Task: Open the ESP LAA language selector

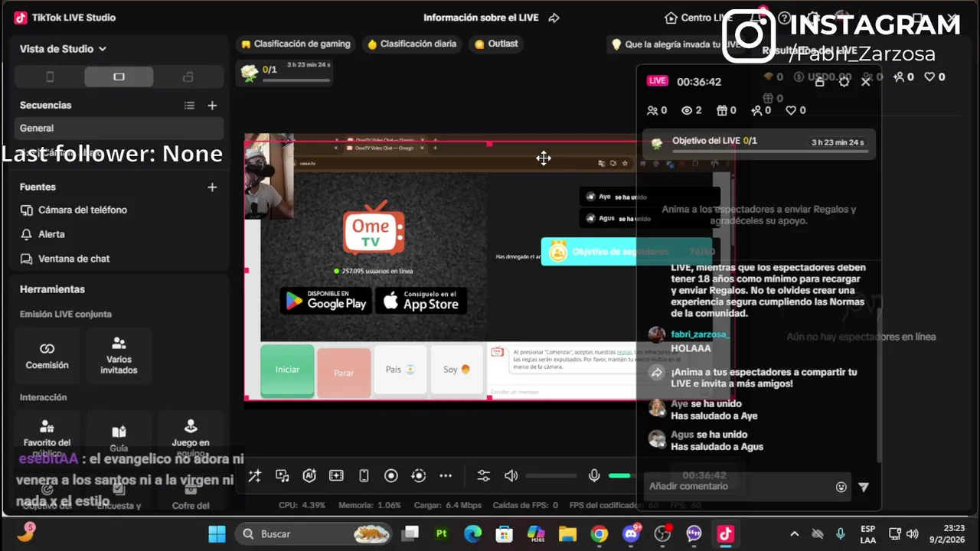Action: pos(867,534)
